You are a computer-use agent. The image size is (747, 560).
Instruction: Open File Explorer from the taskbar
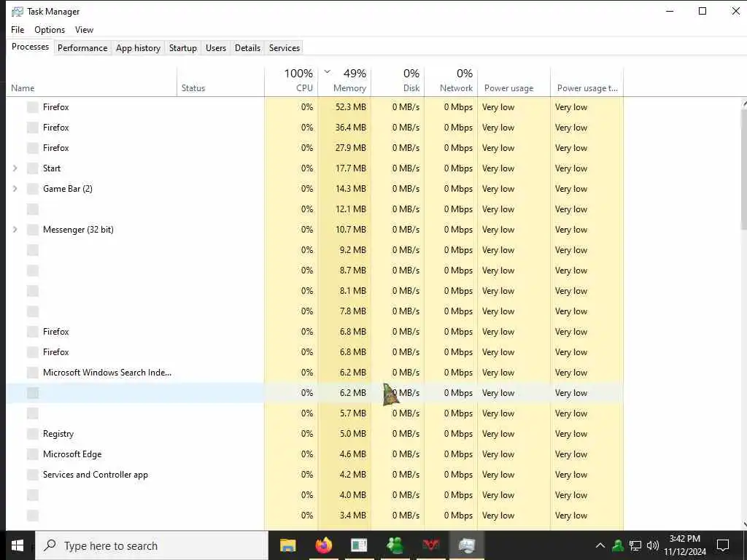click(287, 545)
